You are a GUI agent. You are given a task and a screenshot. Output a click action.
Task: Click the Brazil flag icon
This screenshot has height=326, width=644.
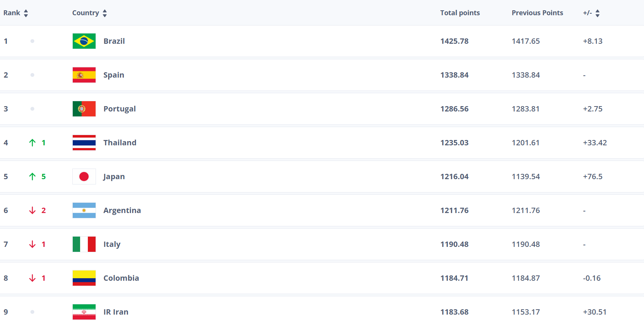coord(84,41)
